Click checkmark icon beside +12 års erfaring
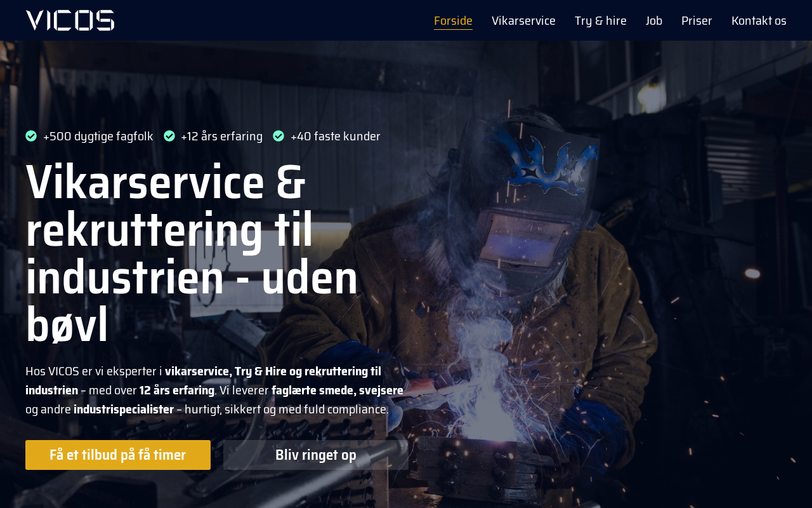Image resolution: width=812 pixels, height=508 pixels. 169,136
